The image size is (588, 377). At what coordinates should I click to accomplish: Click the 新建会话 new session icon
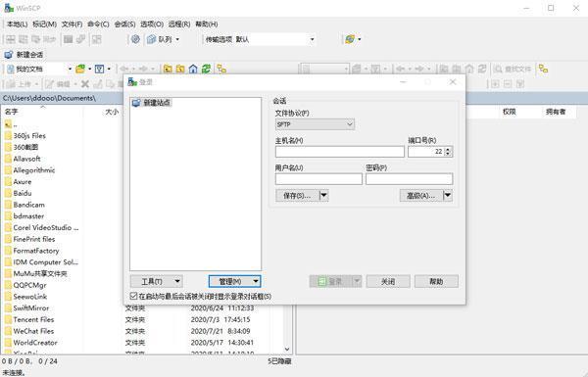coord(9,55)
